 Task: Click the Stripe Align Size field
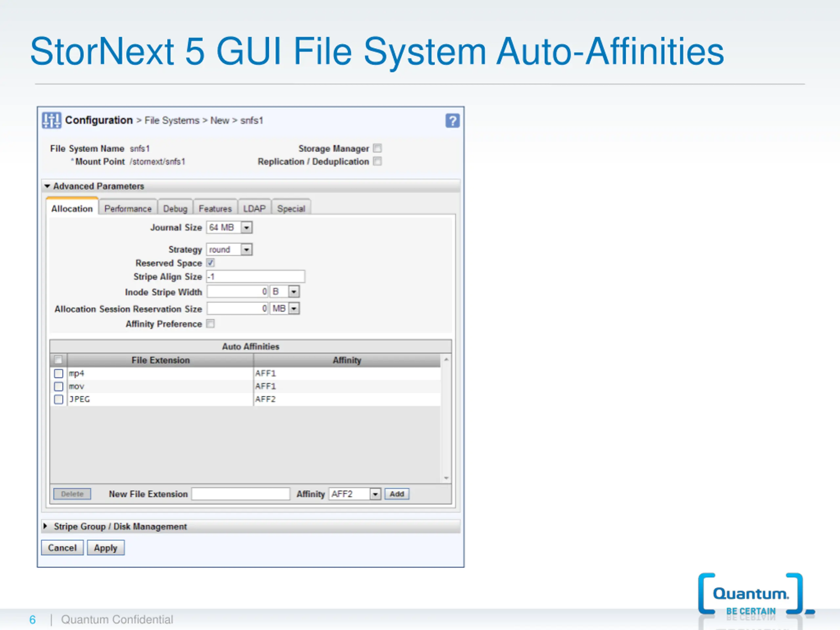point(256,277)
